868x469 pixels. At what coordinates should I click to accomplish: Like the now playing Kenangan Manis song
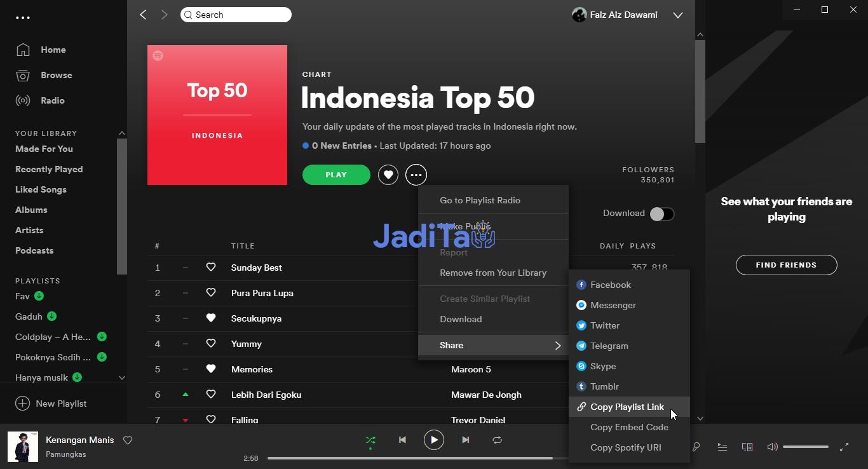[x=128, y=440]
